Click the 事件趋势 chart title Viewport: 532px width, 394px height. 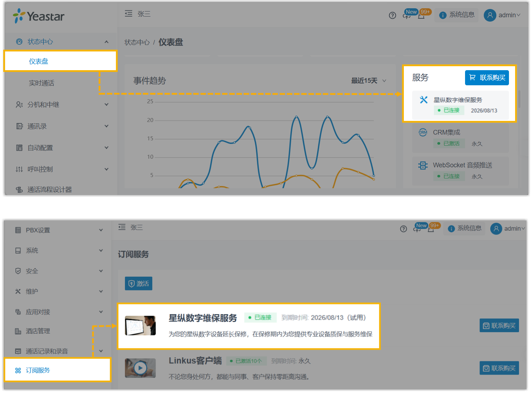point(150,81)
